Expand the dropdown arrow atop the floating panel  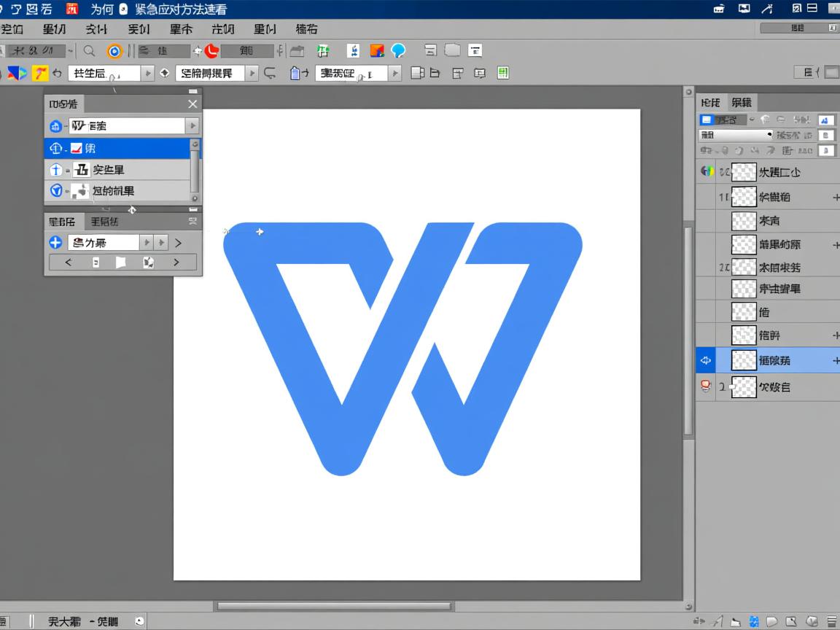tap(192, 126)
